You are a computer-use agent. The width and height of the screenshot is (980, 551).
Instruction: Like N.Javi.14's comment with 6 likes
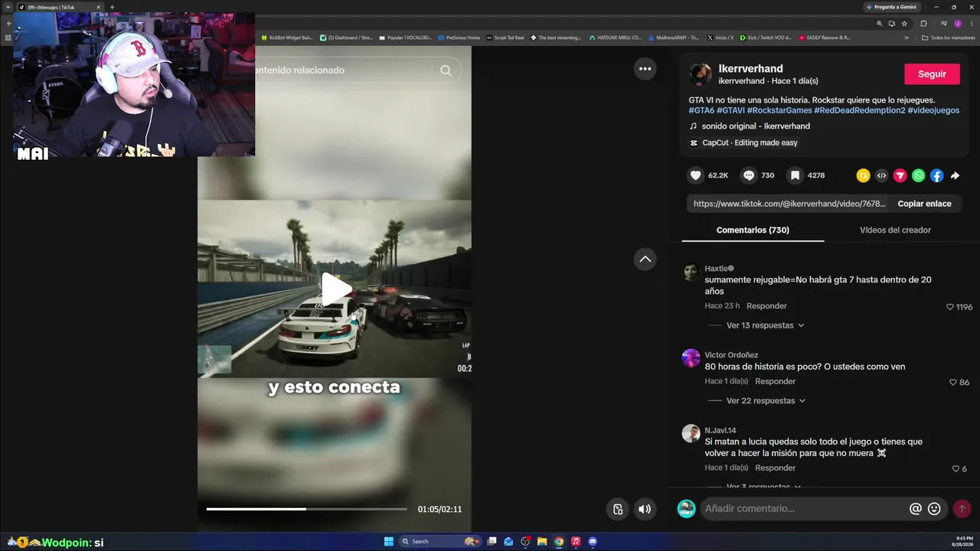tap(955, 468)
